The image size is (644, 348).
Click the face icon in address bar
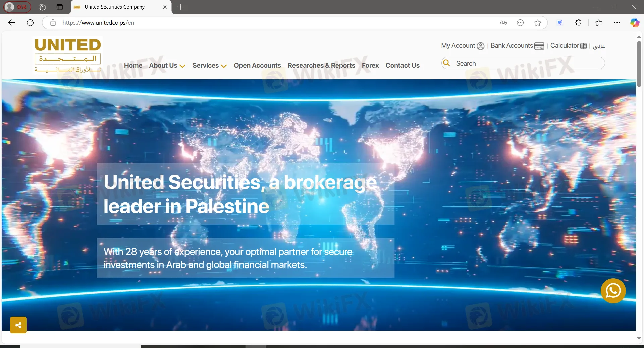tap(520, 23)
